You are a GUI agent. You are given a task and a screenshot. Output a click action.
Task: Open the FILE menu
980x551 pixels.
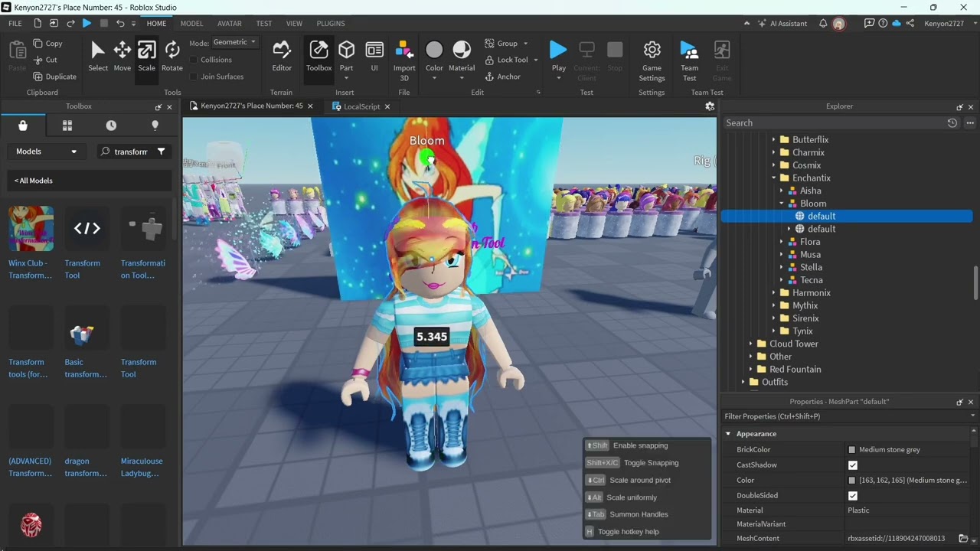(x=15, y=23)
